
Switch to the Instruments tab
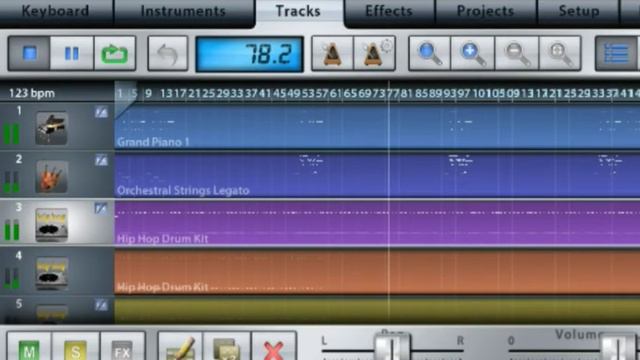183,11
